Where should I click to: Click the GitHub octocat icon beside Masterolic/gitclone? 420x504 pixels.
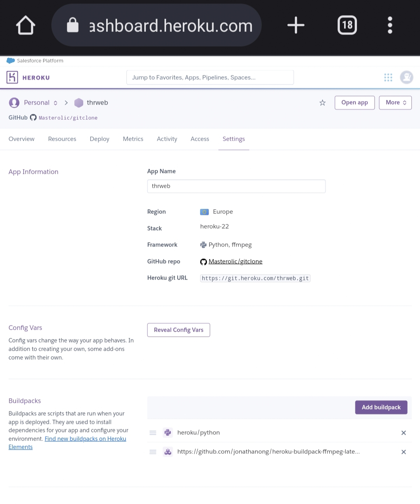click(33, 117)
